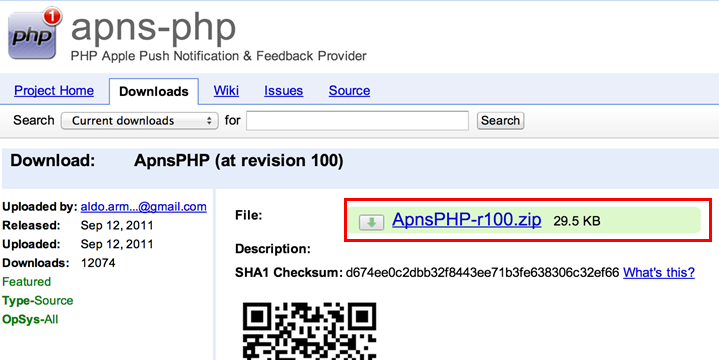The height and width of the screenshot is (360, 719).
Task: Go to the Issues tab
Action: 283,91
